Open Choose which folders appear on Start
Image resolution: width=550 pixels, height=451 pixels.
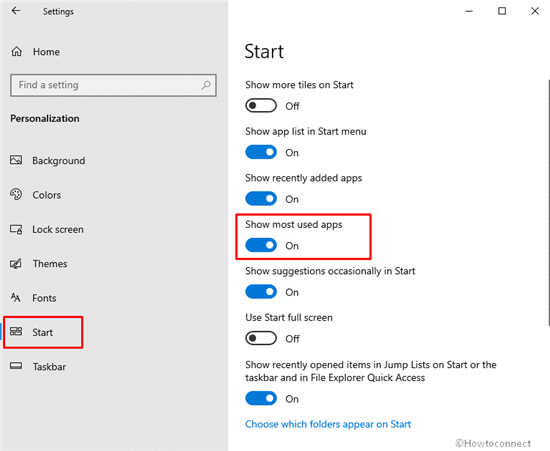328,424
